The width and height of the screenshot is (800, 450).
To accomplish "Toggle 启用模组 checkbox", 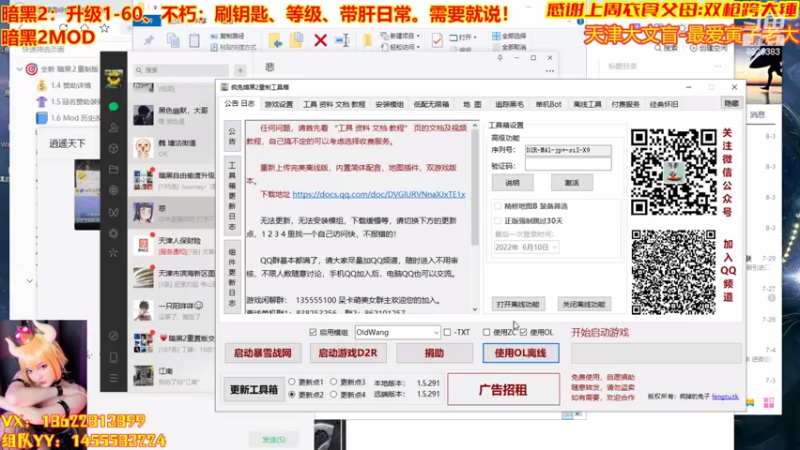I will pyautogui.click(x=313, y=332).
